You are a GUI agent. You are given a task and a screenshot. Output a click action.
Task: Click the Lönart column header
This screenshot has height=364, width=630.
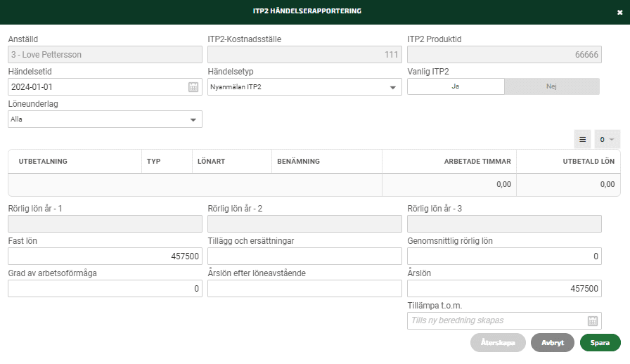(212, 162)
